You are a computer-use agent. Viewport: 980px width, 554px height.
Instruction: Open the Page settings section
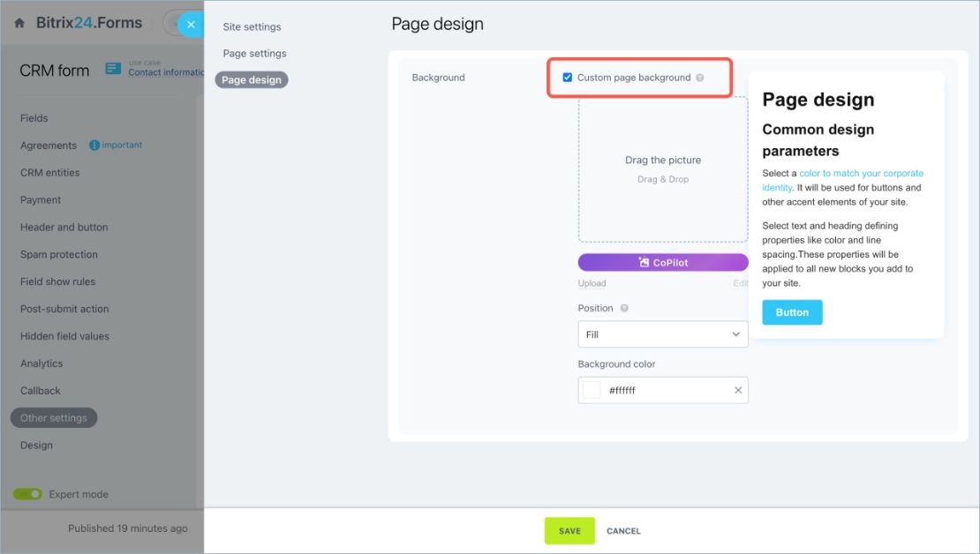(x=254, y=54)
